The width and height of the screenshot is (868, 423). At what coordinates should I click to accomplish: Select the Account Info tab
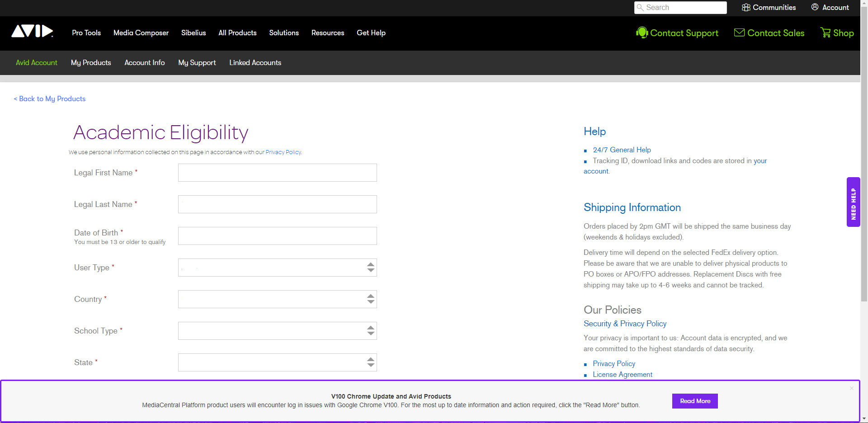(x=145, y=63)
